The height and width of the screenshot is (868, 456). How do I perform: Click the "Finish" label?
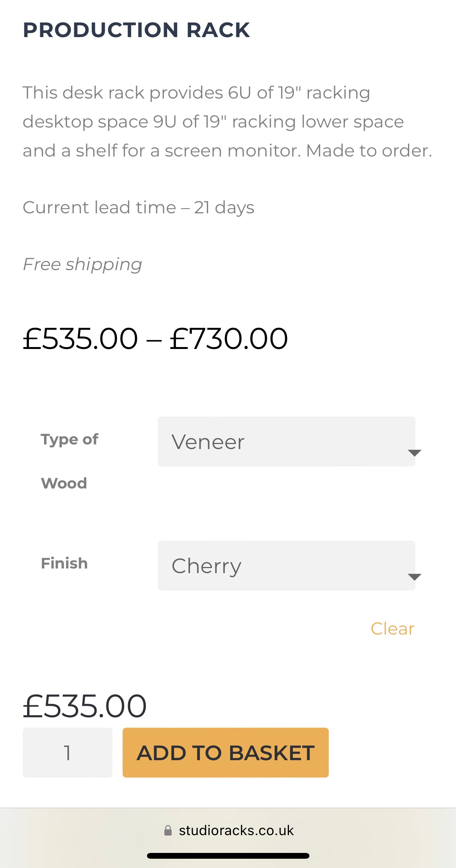click(x=64, y=563)
